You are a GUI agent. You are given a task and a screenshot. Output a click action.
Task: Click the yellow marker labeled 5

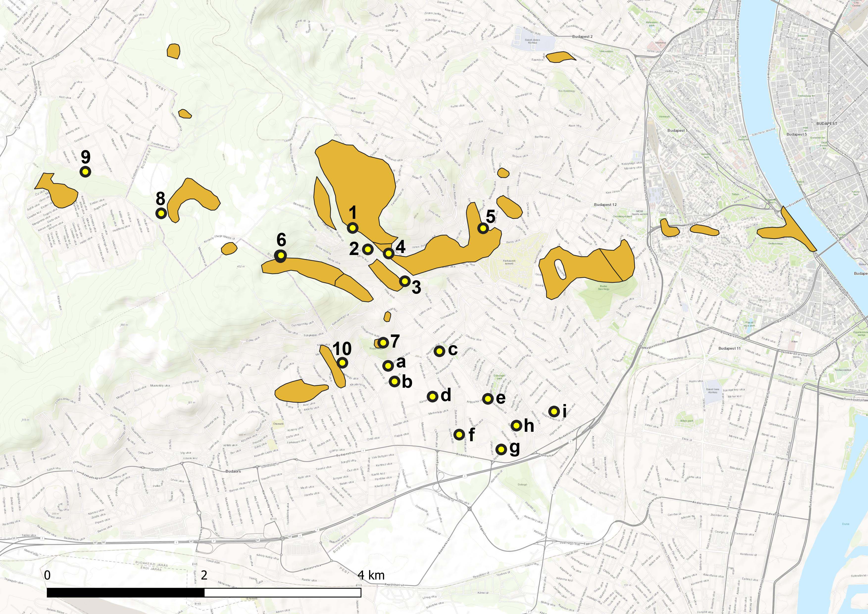click(x=483, y=228)
